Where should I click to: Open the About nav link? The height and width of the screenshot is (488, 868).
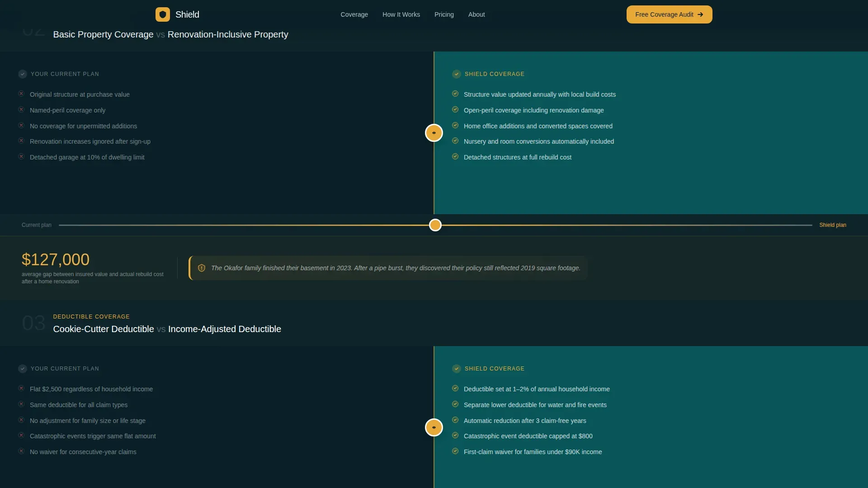[476, 14]
